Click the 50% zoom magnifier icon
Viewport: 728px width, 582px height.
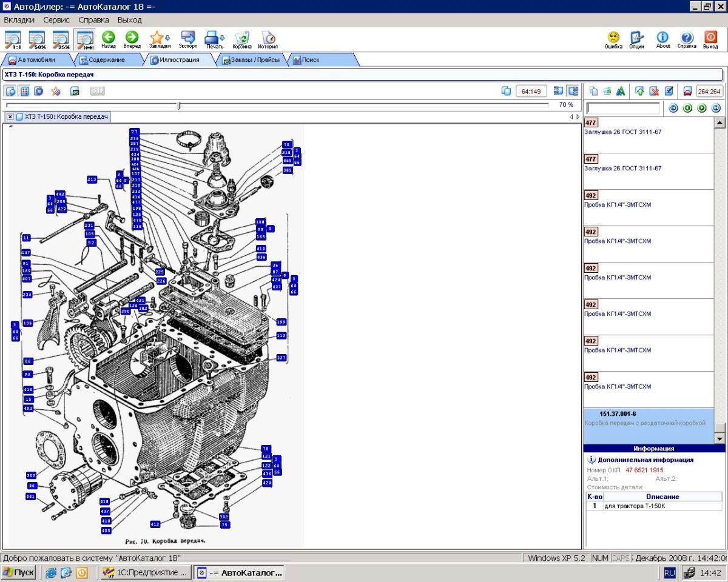pos(37,39)
